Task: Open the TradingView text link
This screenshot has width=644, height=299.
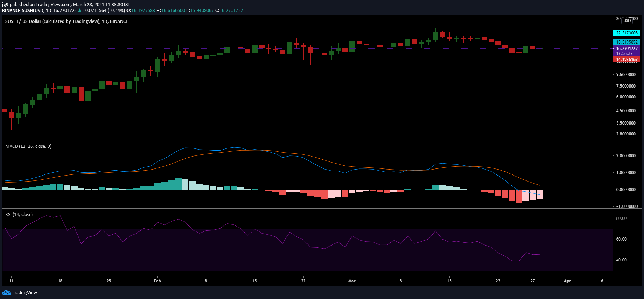Action: tap(24, 293)
